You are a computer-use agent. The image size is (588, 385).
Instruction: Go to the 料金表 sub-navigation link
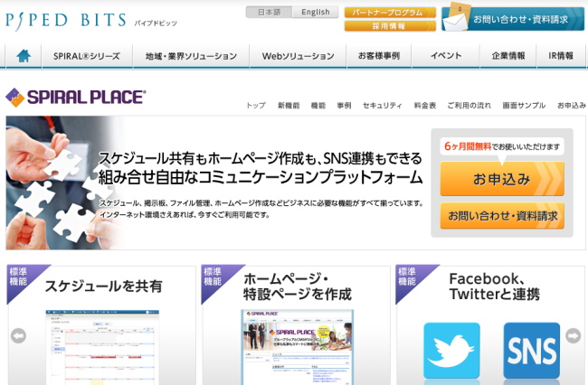click(425, 105)
